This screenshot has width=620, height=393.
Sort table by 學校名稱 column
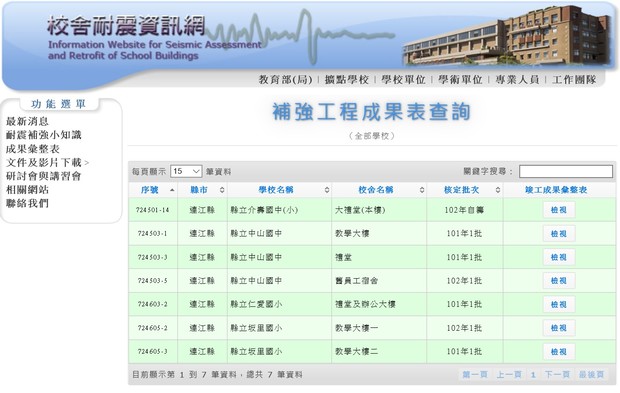[x=280, y=190]
